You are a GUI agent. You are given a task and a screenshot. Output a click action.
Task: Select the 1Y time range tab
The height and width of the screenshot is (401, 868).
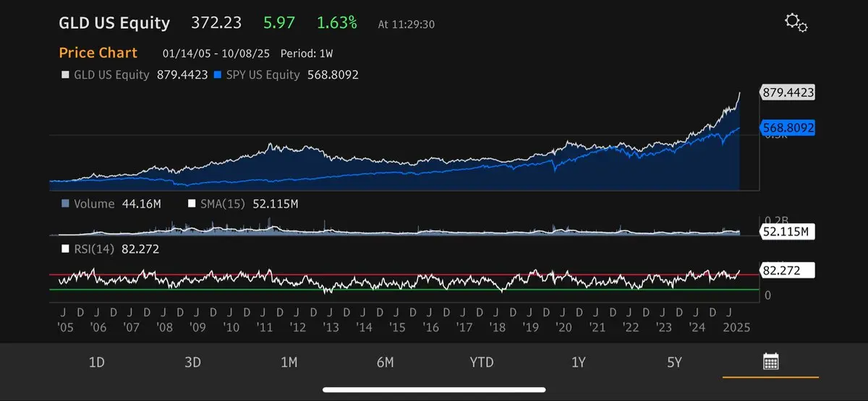(578, 363)
